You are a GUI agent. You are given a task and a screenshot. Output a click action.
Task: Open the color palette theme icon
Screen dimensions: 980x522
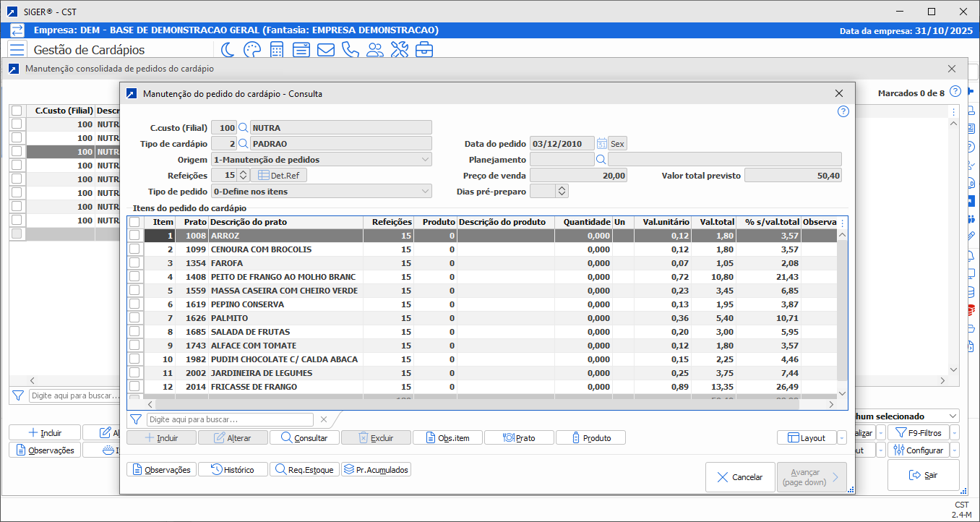pos(252,50)
